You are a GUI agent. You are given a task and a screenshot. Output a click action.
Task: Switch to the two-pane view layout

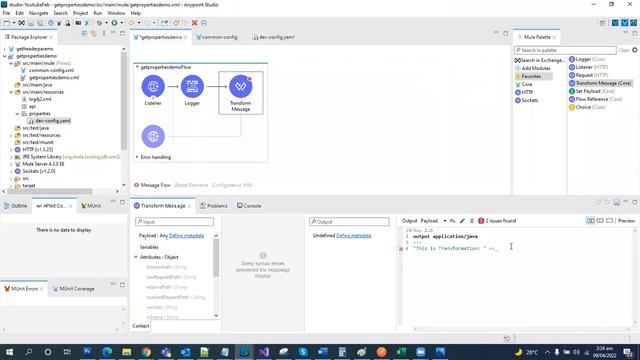[600, 221]
